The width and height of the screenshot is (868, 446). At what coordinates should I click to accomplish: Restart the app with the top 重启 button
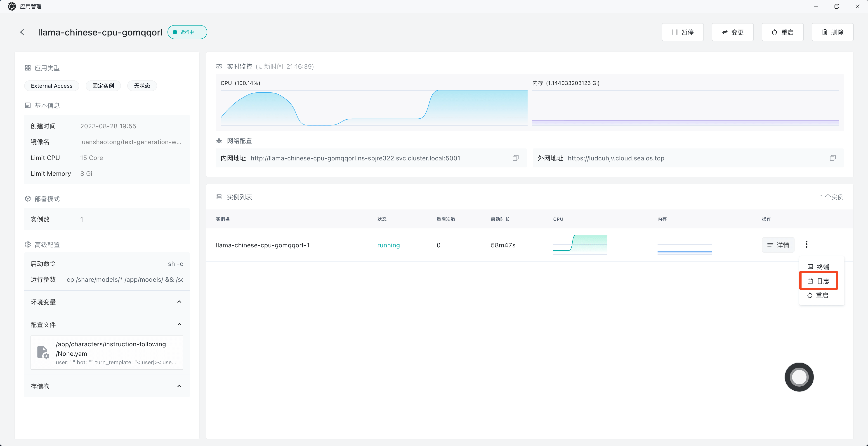(x=782, y=32)
